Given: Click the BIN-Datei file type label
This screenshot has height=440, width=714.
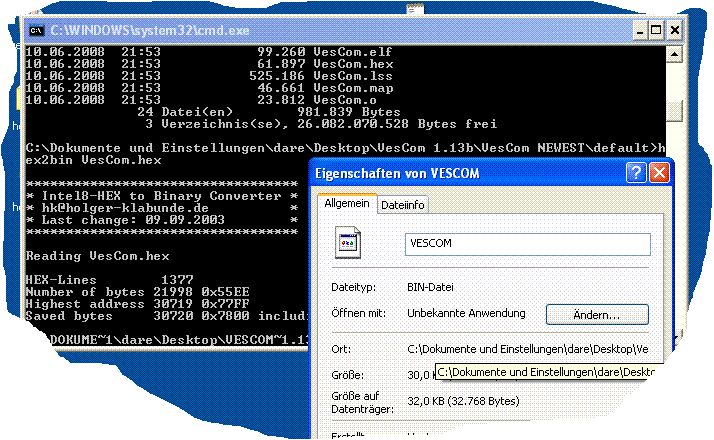Looking at the screenshot, I should click(x=430, y=287).
